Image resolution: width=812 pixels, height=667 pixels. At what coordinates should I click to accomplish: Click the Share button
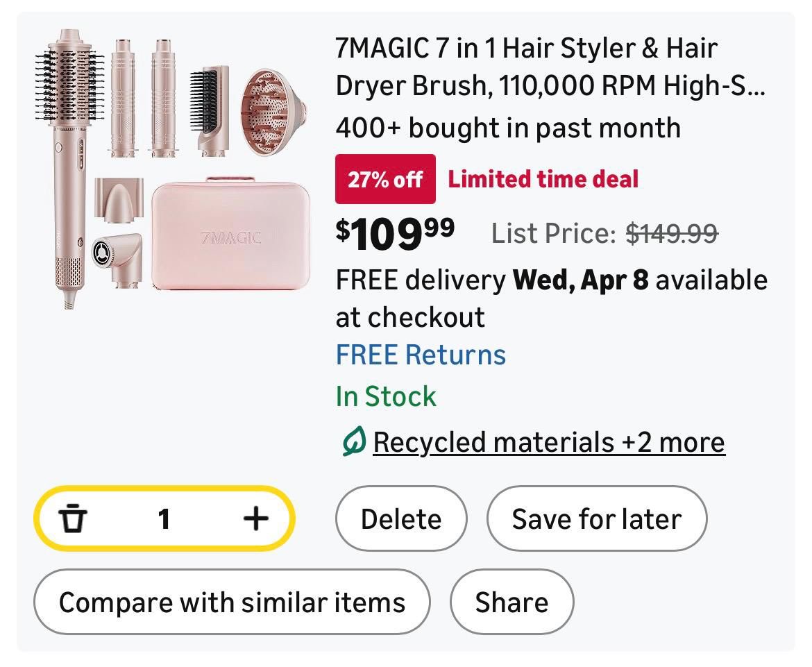pos(511,602)
